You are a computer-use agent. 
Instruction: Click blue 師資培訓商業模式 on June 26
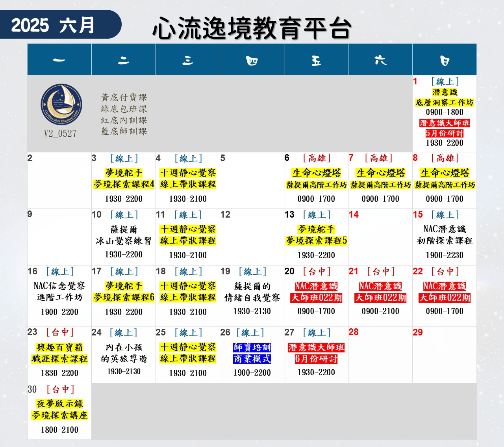(252, 353)
